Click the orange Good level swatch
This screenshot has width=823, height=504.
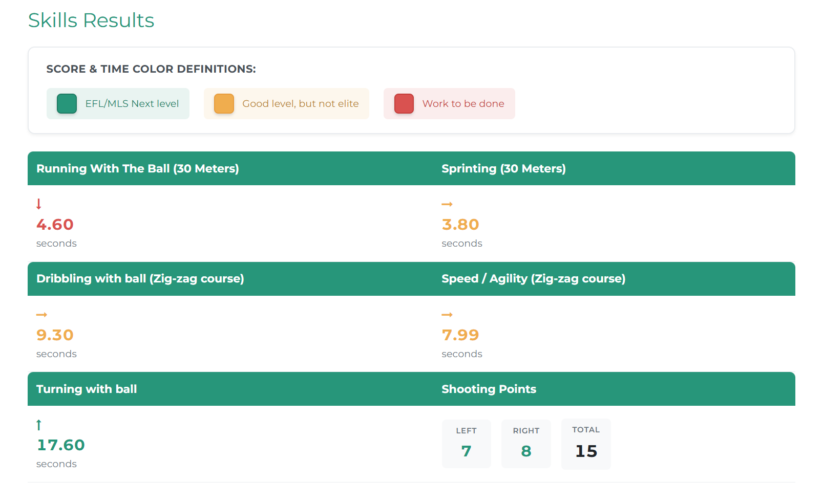pos(224,104)
